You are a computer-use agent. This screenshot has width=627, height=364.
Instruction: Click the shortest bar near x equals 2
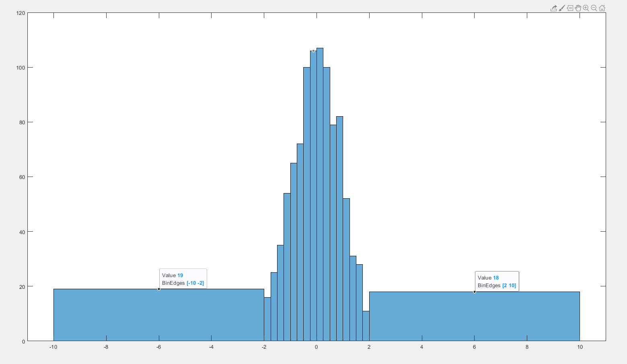pos(365,326)
